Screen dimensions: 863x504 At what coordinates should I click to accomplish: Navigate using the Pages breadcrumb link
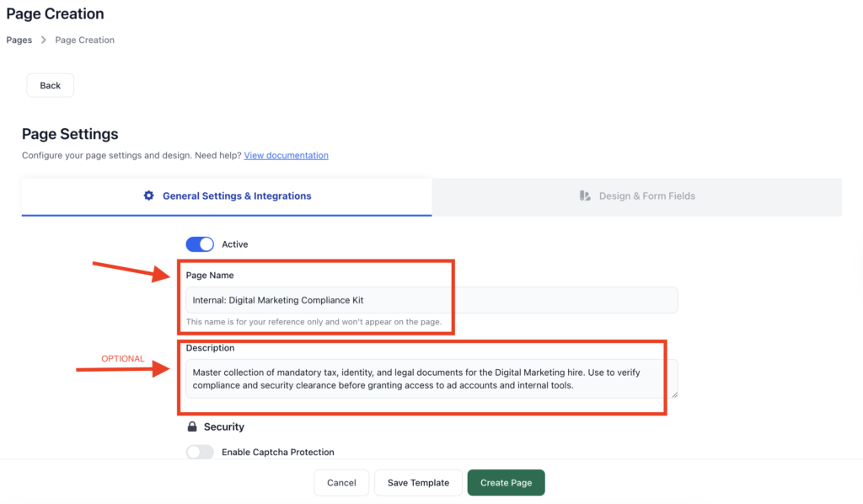tap(19, 40)
